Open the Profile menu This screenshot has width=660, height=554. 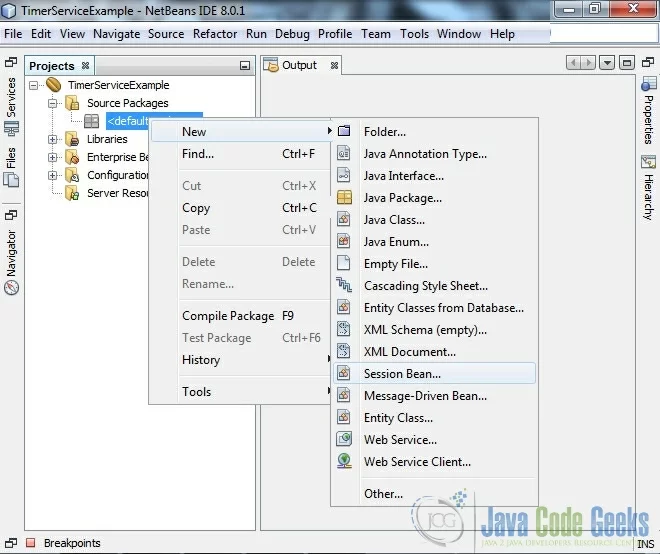click(x=335, y=34)
